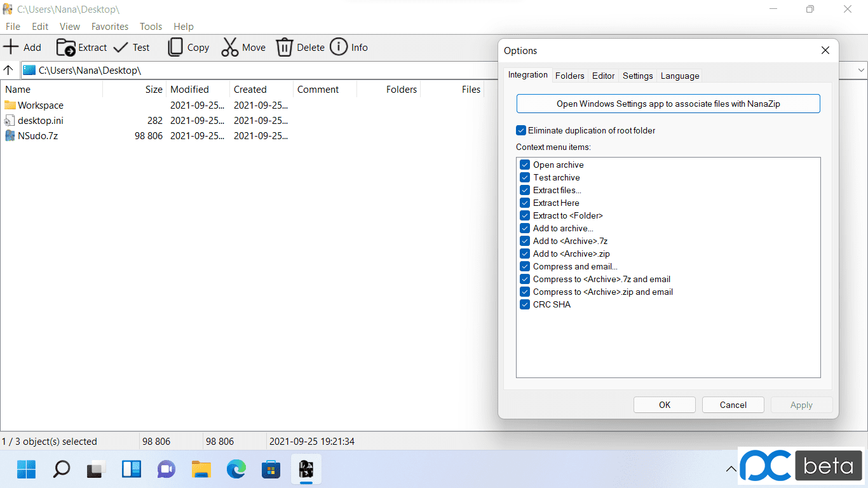Toggle Compress and email... checkbox

(525, 266)
